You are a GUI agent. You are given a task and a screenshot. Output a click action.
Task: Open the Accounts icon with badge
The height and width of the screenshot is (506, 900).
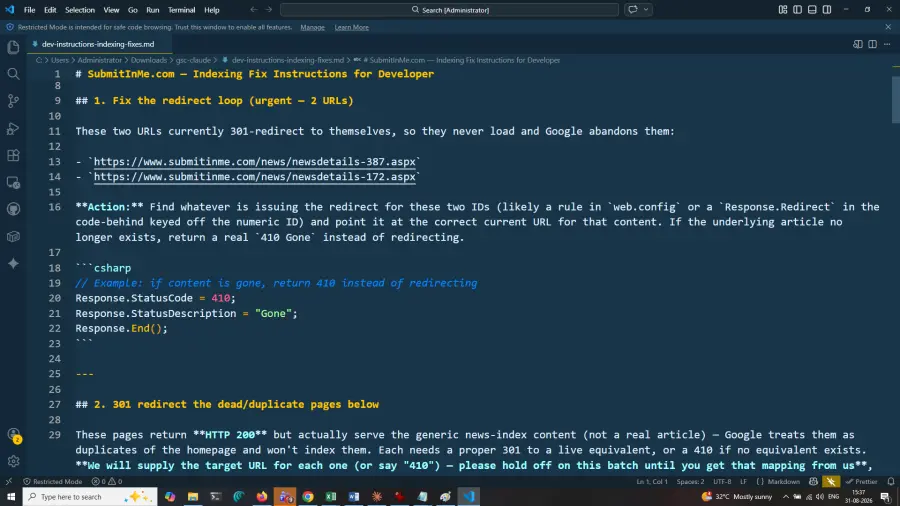coord(13,435)
